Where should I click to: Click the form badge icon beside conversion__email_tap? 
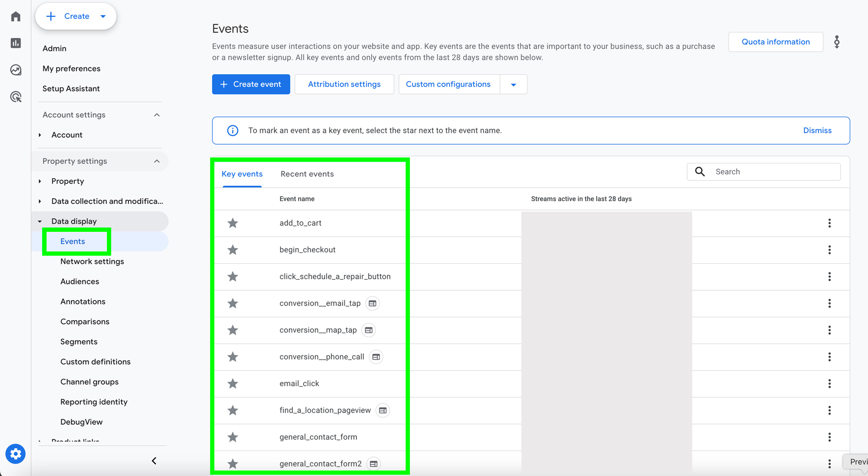372,303
